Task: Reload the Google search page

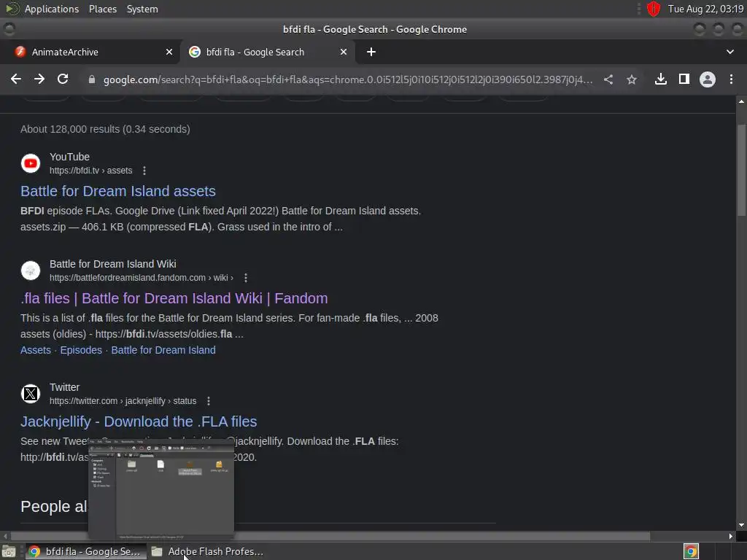Action: (x=63, y=79)
